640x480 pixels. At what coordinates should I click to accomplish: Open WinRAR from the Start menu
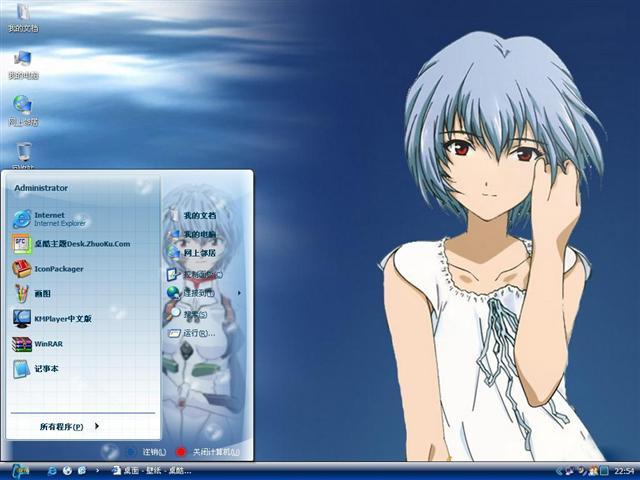coord(38,344)
